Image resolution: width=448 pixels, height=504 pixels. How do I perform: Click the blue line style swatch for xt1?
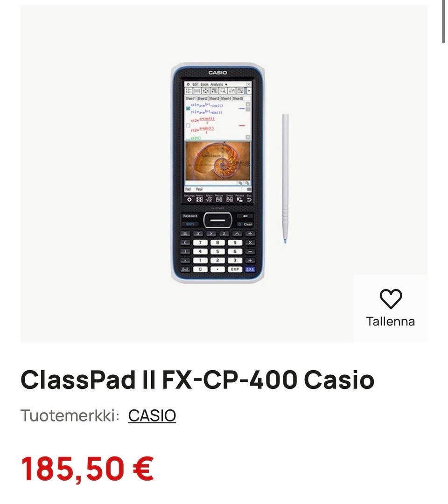(242, 109)
